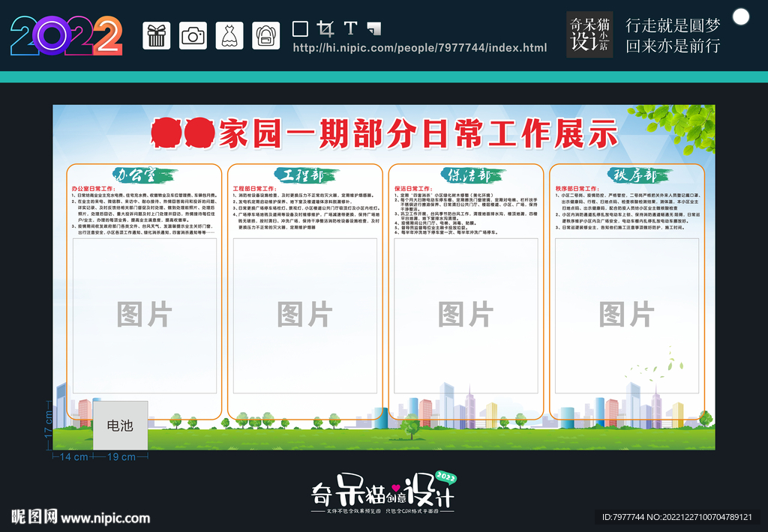Click the 保洁日常工作 red subheading
The width and height of the screenshot is (768, 532).
coord(413,189)
